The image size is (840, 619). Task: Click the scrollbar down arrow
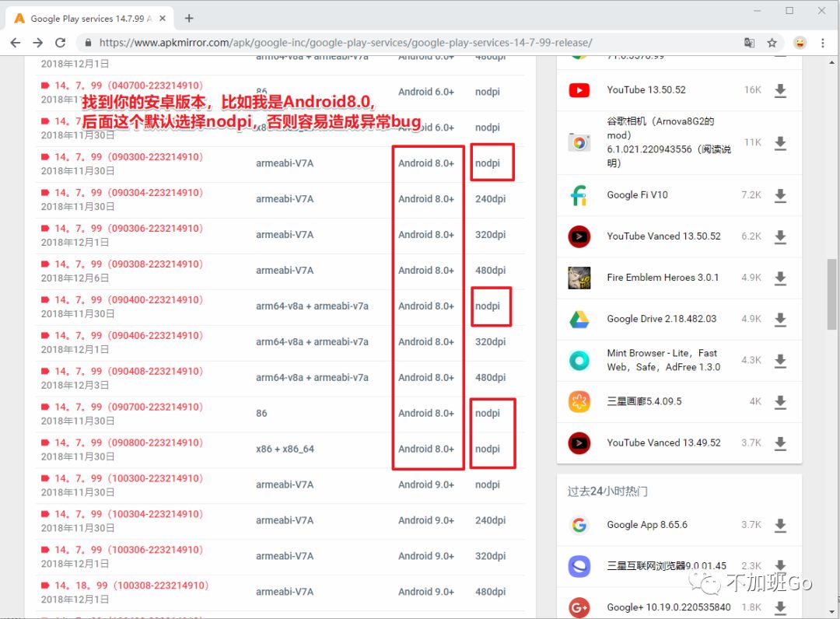[831, 612]
